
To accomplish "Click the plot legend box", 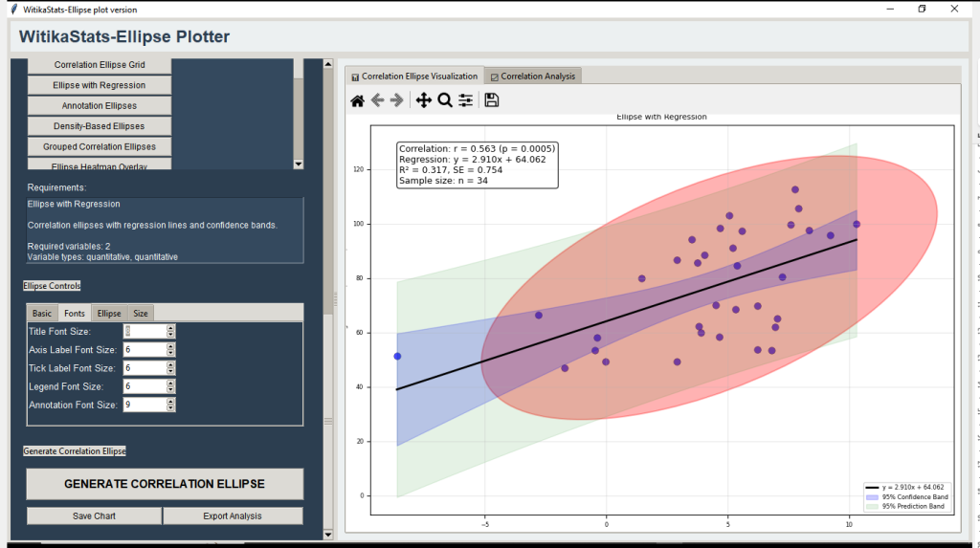I will [907, 496].
